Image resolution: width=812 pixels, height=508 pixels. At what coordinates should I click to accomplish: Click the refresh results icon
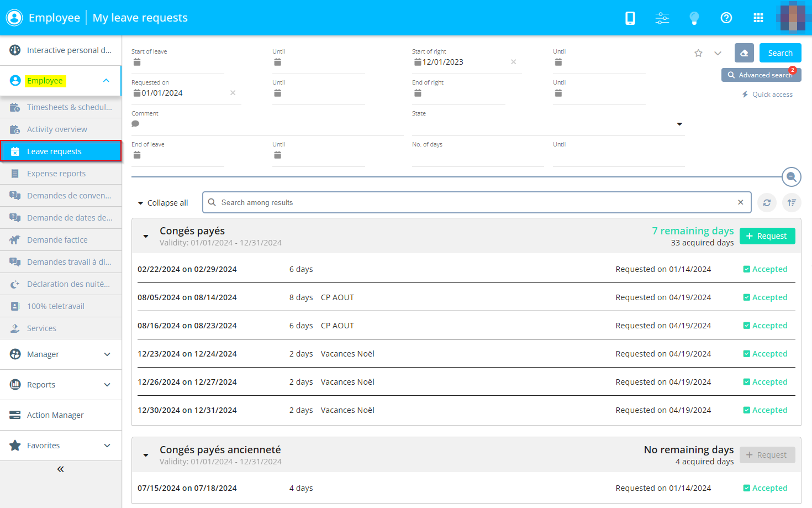tap(767, 203)
